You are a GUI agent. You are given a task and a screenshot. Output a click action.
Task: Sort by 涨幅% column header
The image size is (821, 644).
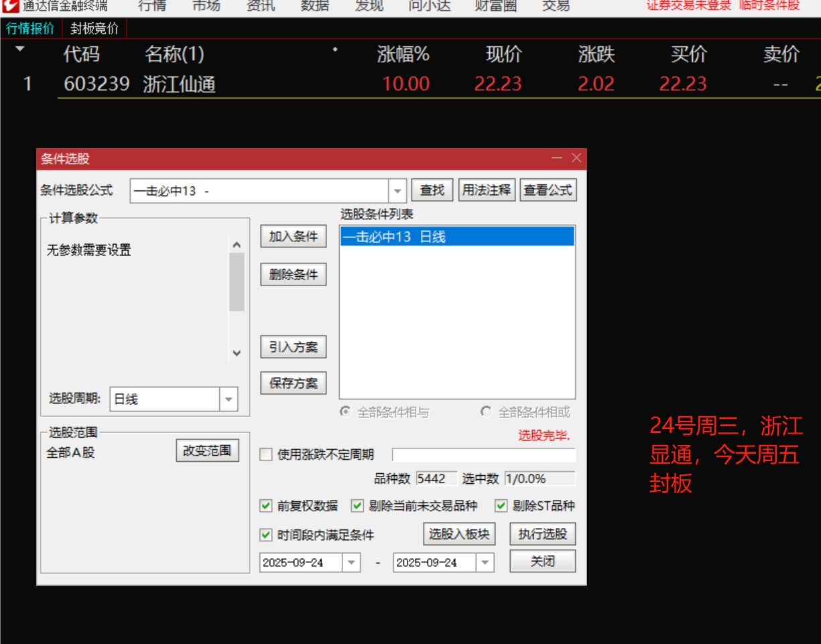pos(403,54)
